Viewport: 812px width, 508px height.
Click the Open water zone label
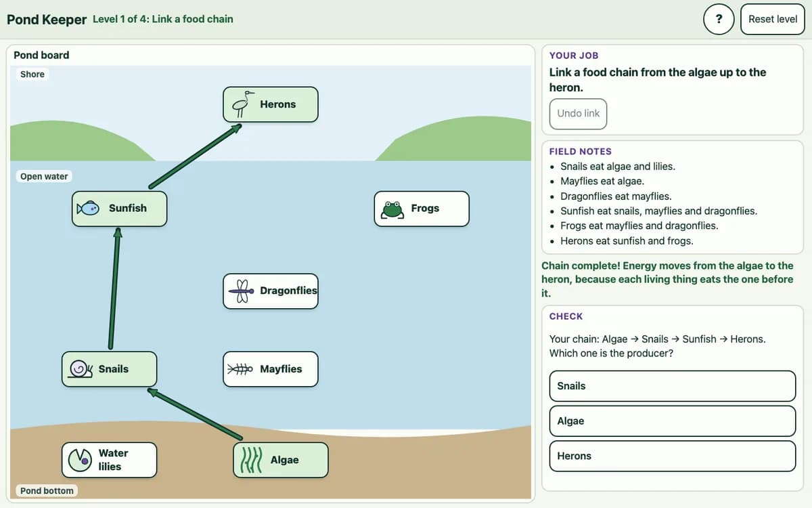[x=44, y=177]
